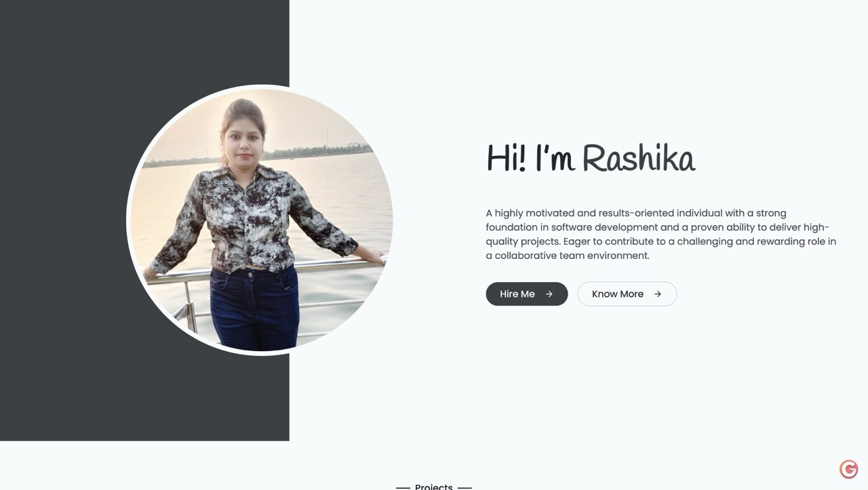
Task: Click the name "Rashika" in the heading
Action: pos(639,159)
